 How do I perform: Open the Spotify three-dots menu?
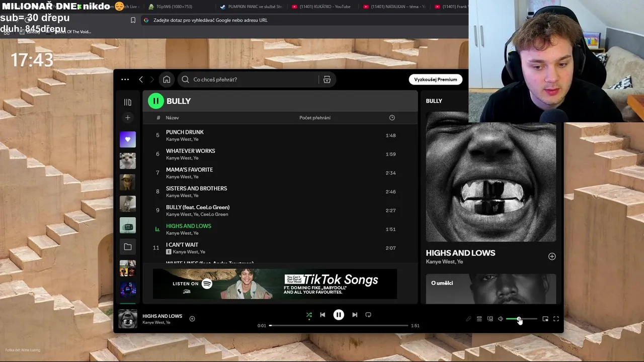125,79
